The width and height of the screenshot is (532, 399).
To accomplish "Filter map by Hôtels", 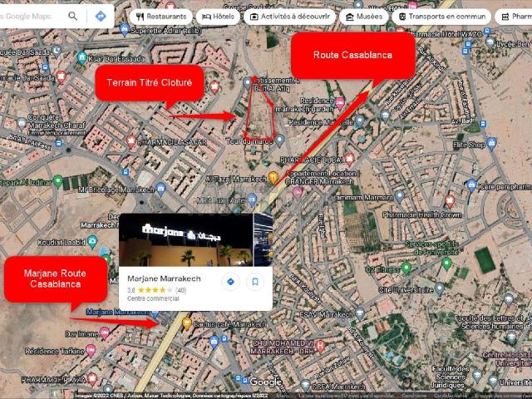I will (218, 17).
